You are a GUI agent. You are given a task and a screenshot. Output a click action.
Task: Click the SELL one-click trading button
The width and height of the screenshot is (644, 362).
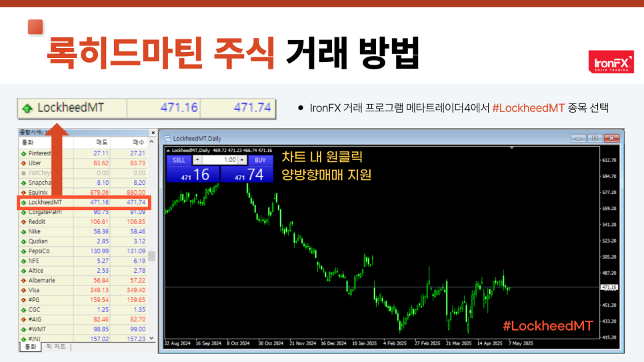(x=179, y=160)
